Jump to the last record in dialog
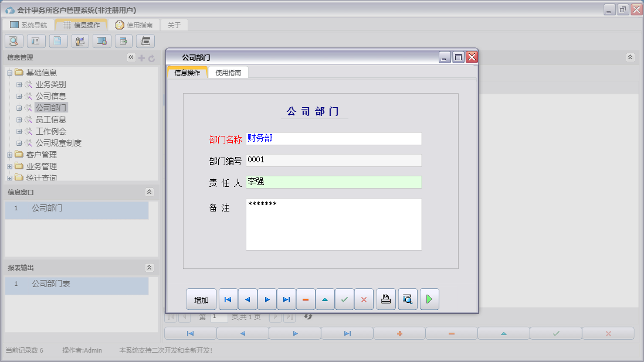The height and width of the screenshot is (362, 644). pos(286,299)
